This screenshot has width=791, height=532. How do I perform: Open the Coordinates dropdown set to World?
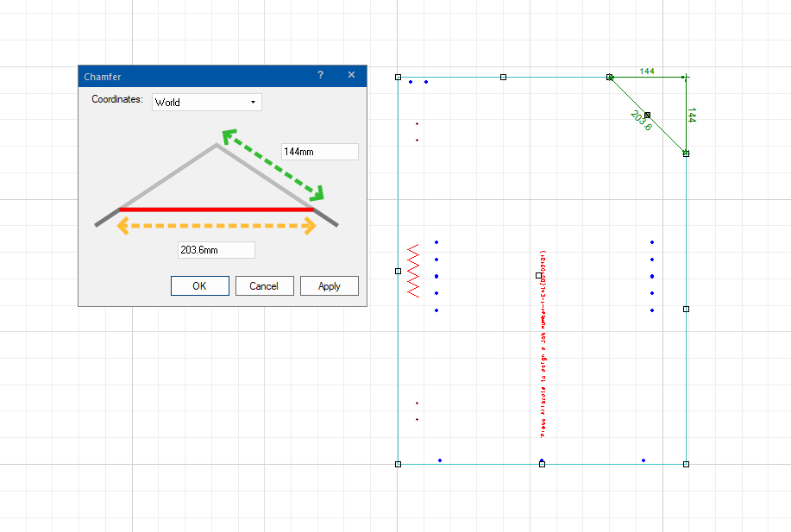[207, 103]
